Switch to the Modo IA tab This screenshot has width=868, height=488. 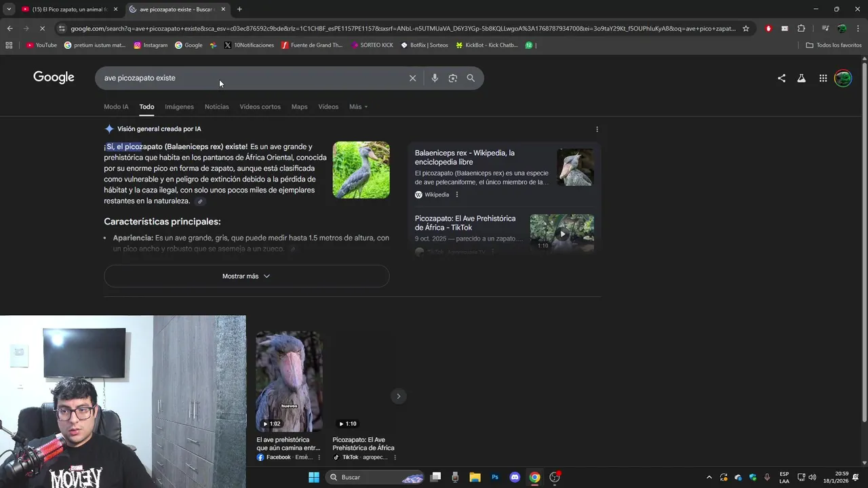[x=116, y=106]
